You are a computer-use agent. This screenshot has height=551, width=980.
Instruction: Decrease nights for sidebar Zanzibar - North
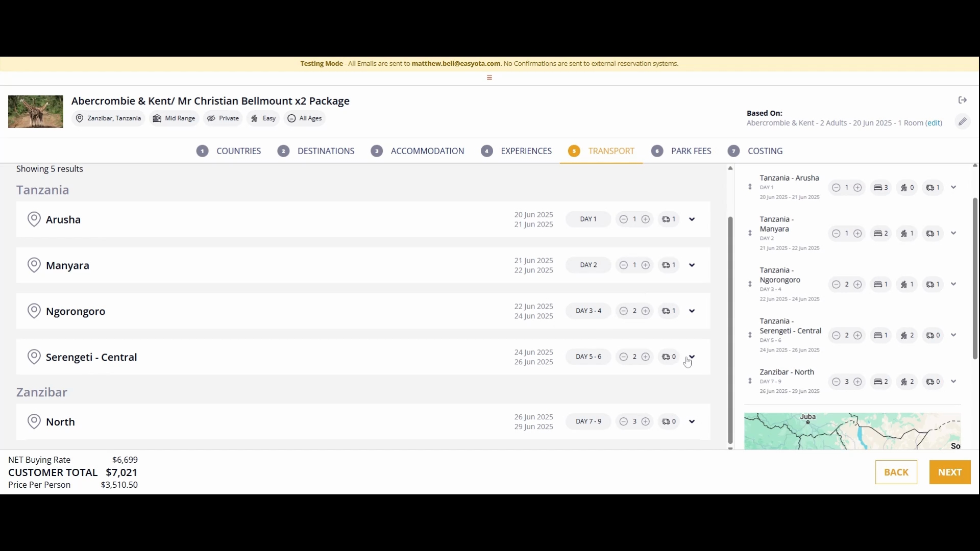[x=836, y=382]
